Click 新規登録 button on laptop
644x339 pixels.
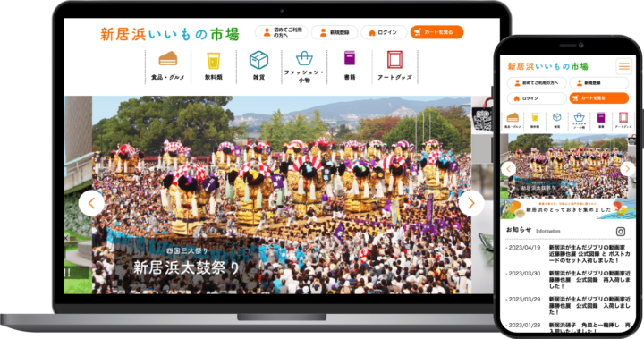[x=335, y=32]
